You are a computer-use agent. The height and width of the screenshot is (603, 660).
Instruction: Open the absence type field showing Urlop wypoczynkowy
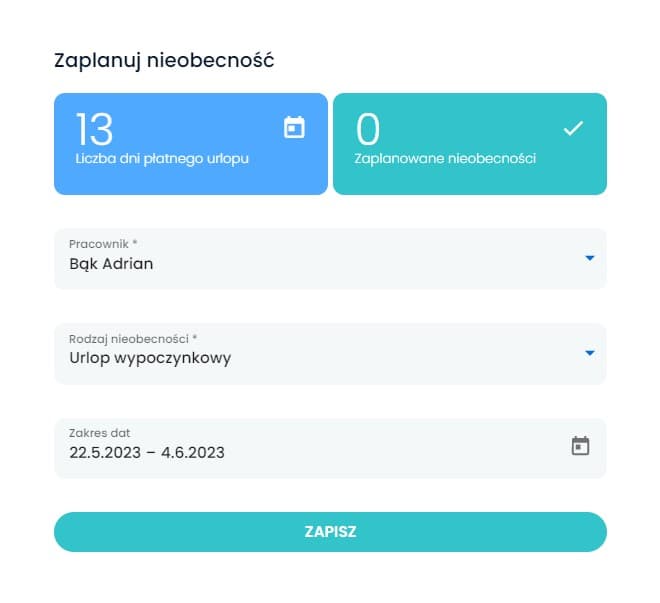(x=330, y=353)
